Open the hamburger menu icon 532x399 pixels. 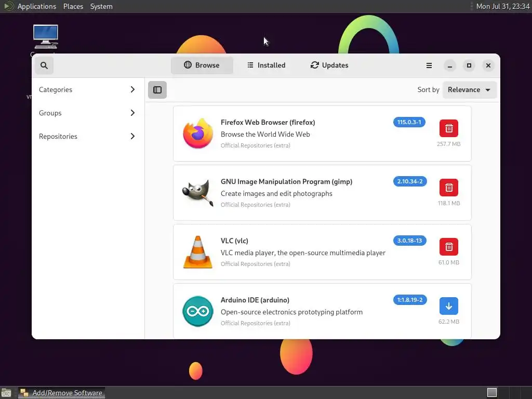pyautogui.click(x=429, y=65)
